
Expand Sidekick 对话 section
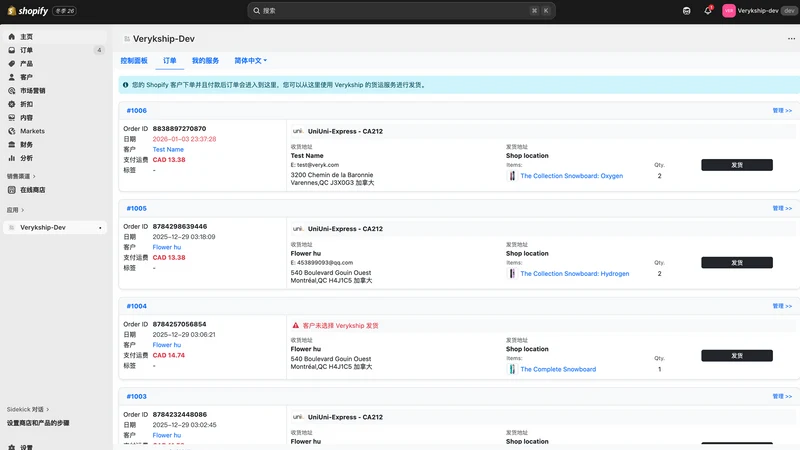[x=28, y=409]
